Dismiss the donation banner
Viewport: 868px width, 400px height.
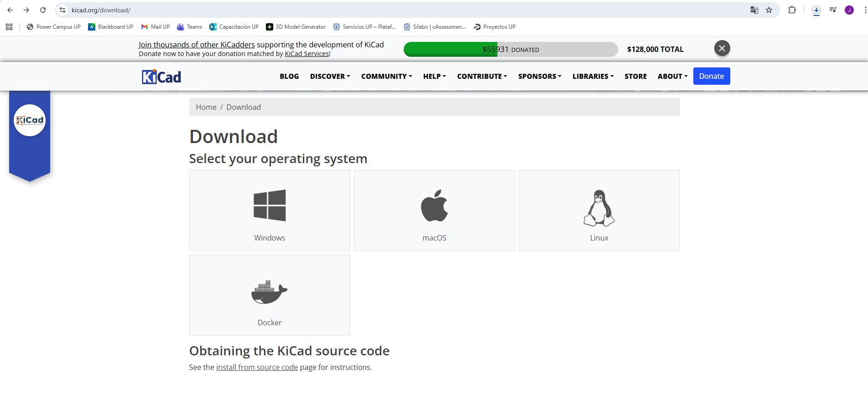point(722,48)
